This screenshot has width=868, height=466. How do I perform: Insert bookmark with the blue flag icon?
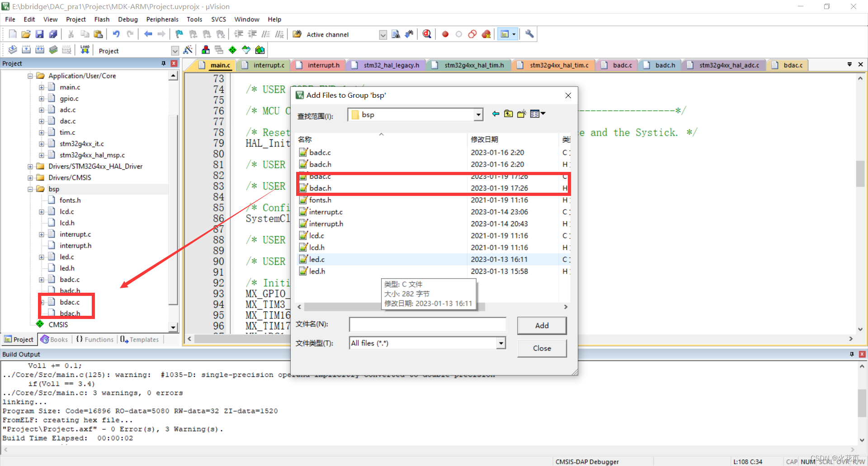[x=179, y=34]
